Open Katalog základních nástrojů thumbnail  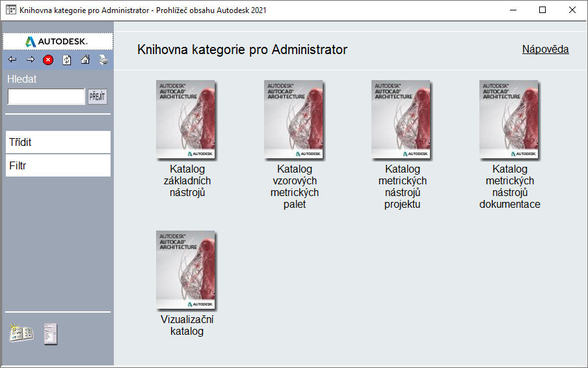point(186,120)
